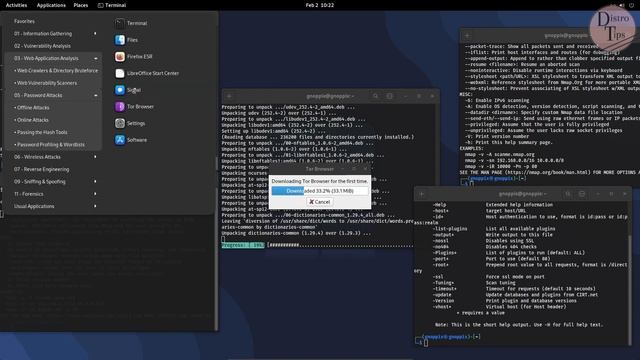This screenshot has height=360, width=640.
Task: Open the Applications menu
Action: (51, 5)
